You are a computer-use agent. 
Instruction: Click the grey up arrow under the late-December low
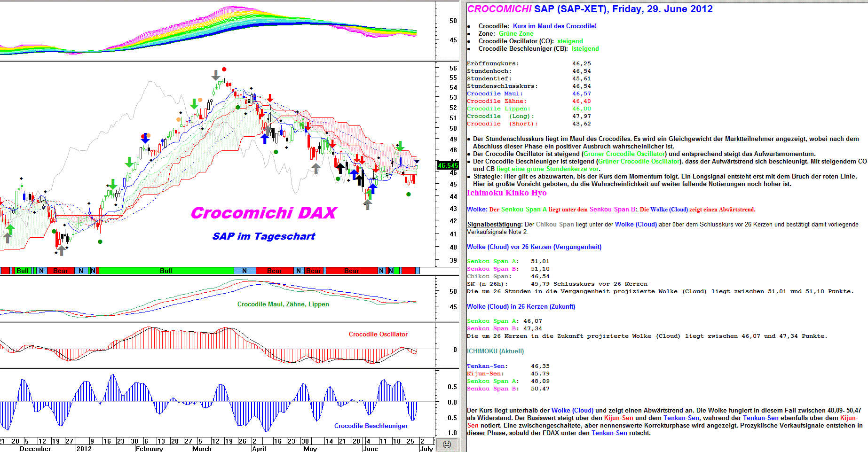point(61,250)
